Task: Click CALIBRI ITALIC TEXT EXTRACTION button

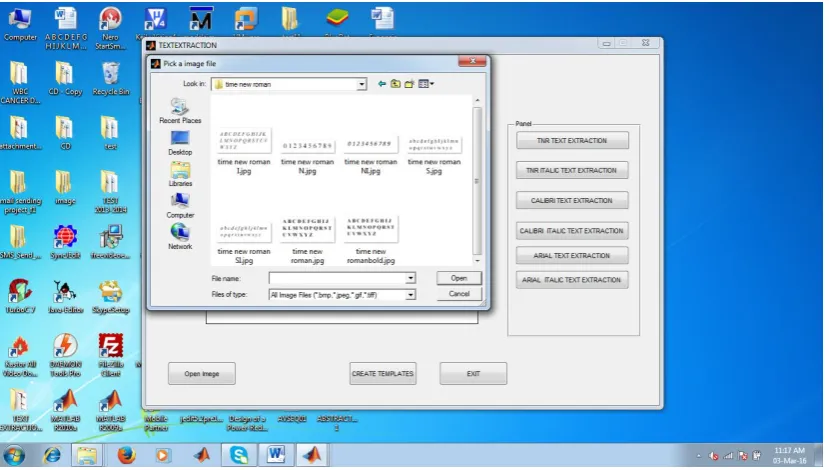Action: click(572, 231)
